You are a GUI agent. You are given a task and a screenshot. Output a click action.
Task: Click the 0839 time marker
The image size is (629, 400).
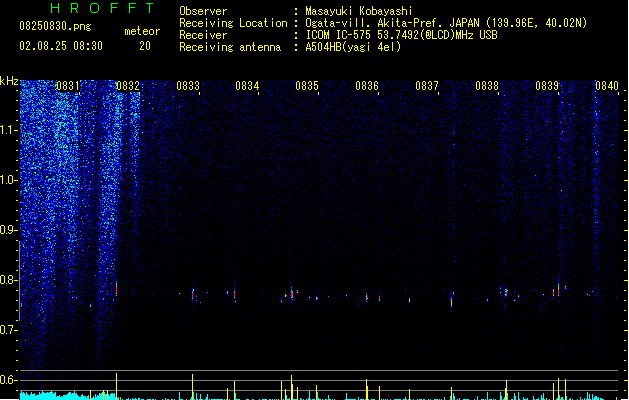(x=547, y=85)
